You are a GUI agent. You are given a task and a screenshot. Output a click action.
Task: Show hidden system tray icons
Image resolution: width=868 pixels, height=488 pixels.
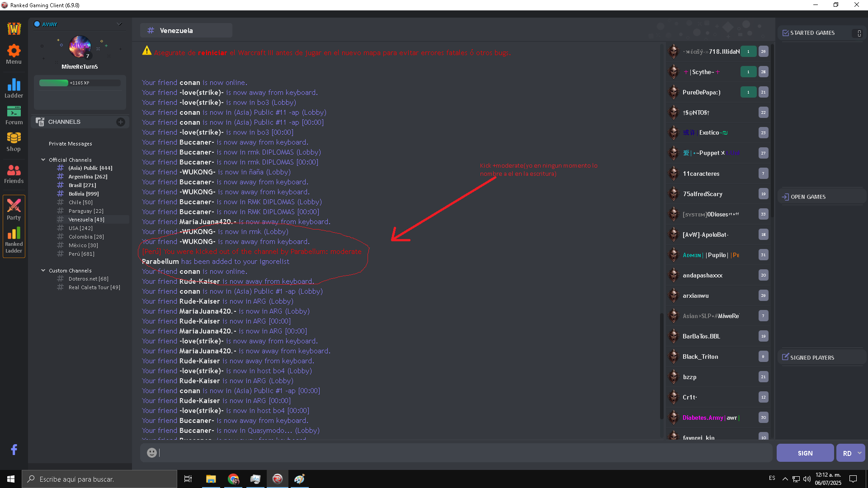(785, 479)
